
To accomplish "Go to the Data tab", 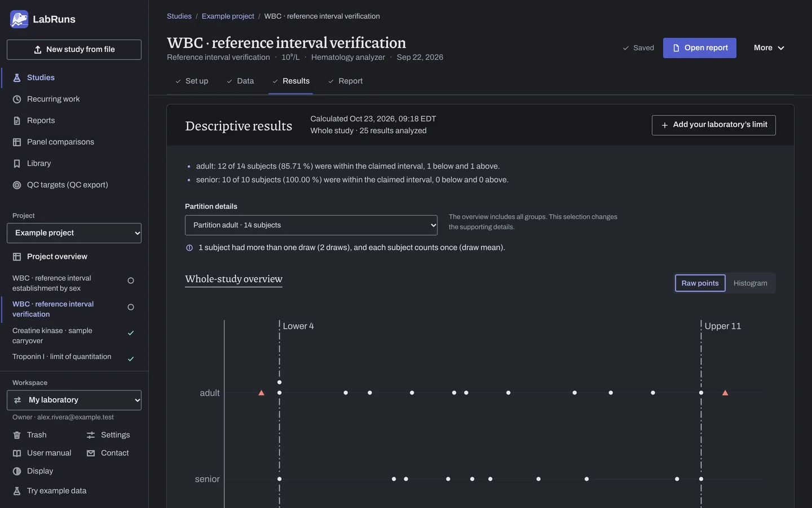I will pyautogui.click(x=240, y=81).
